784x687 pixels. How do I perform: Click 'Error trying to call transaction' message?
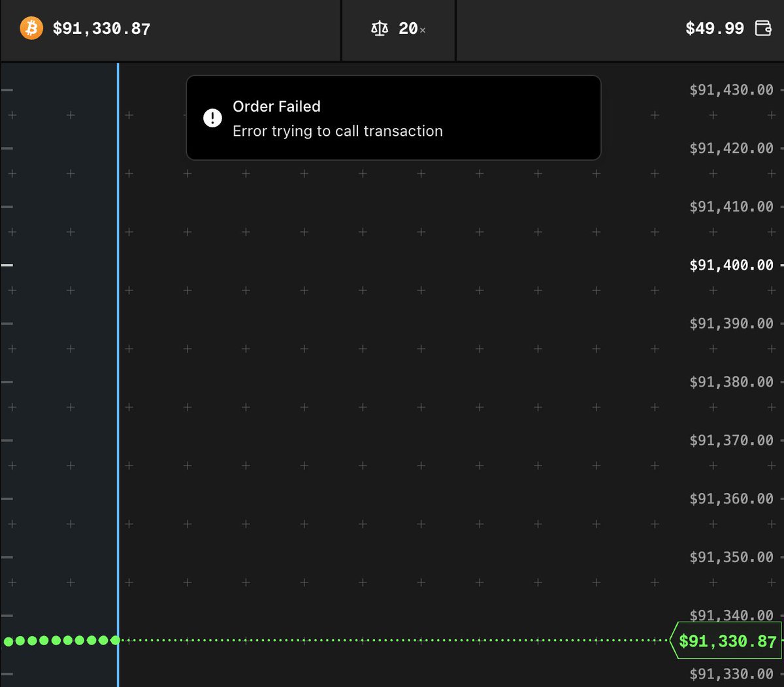tap(338, 131)
